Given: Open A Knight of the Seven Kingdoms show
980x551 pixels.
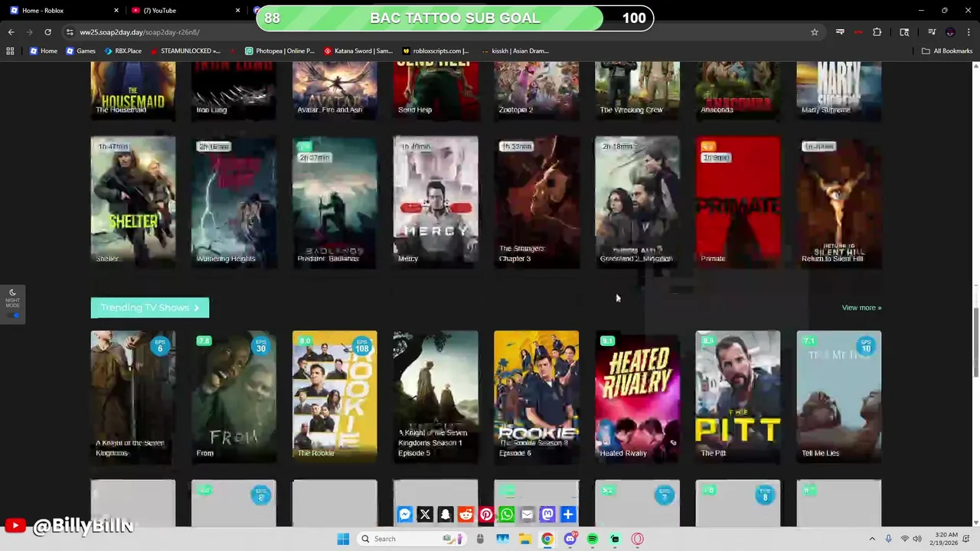Looking at the screenshot, I should (133, 396).
